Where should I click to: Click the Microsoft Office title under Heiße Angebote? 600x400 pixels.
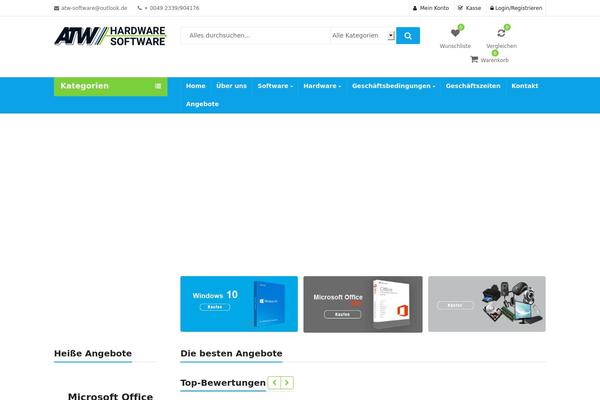[111, 396]
